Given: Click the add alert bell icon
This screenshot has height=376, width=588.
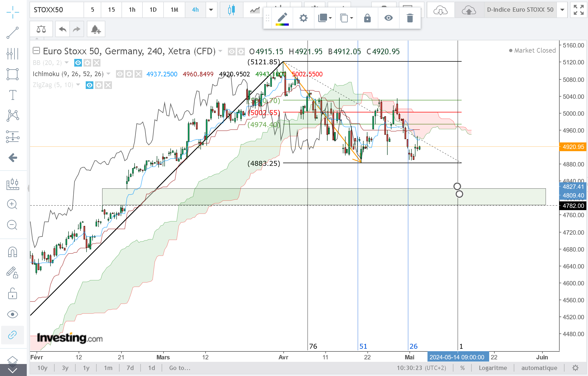Looking at the screenshot, I should click(96, 29).
